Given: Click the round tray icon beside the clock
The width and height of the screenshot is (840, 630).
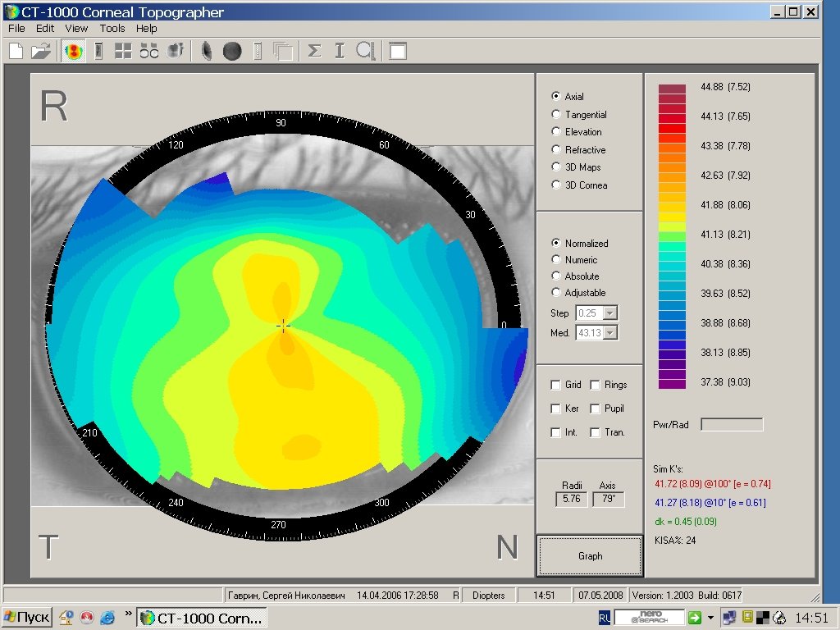Looking at the screenshot, I should click(x=779, y=619).
